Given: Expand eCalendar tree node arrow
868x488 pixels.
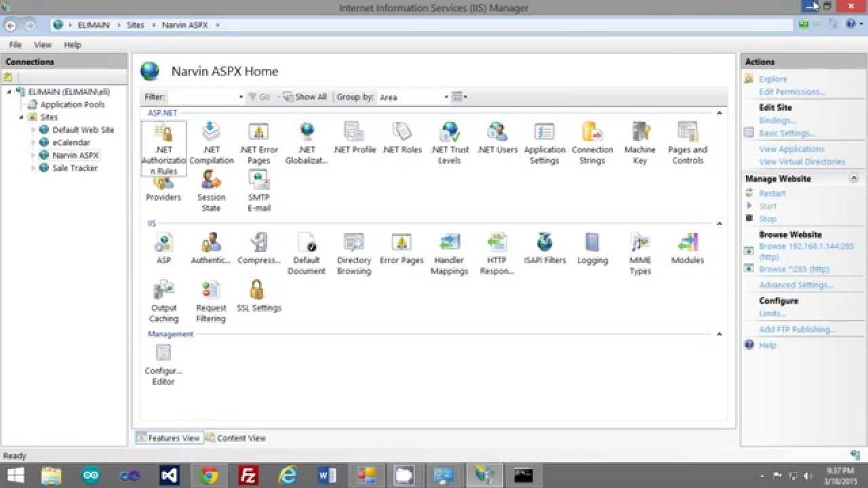Looking at the screenshot, I should pyautogui.click(x=33, y=143).
